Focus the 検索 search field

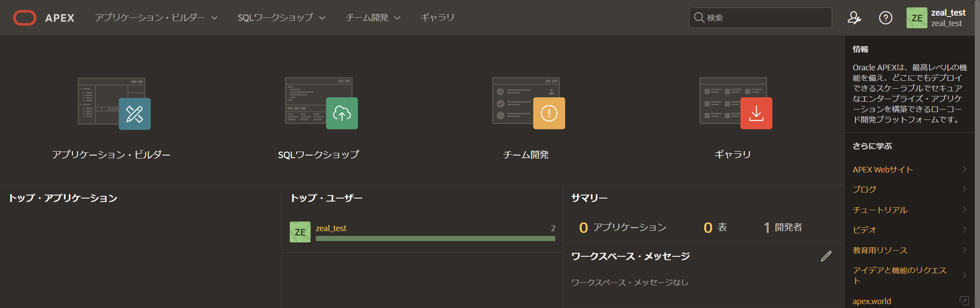tap(760, 18)
